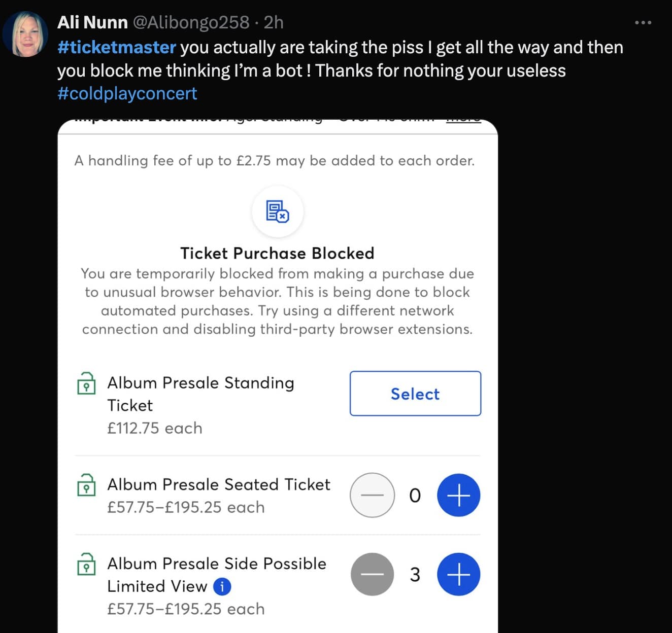Decrease the Side Possible Limited View quantity

[372, 574]
